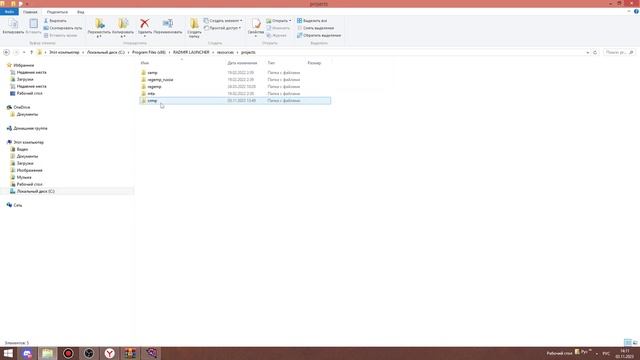Screen dimensions: 640x360
Task: Open Домашняя группа in navigation pane
Action: click(x=30, y=128)
